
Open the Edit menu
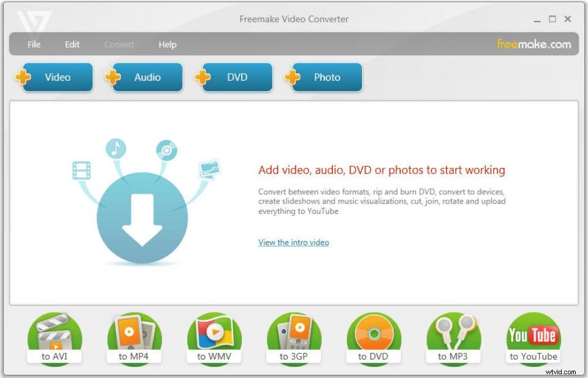[x=72, y=44]
